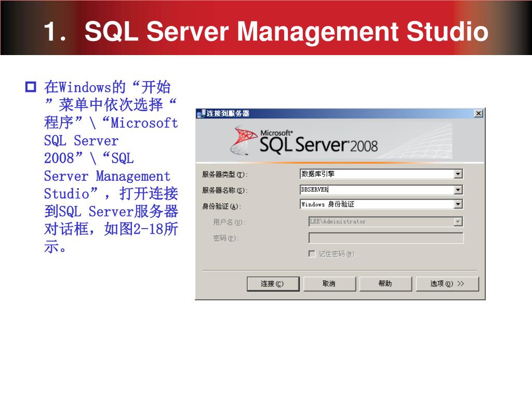The height and width of the screenshot is (399, 532).
Task: Click the 用户名(U) label
Action: click(x=229, y=222)
